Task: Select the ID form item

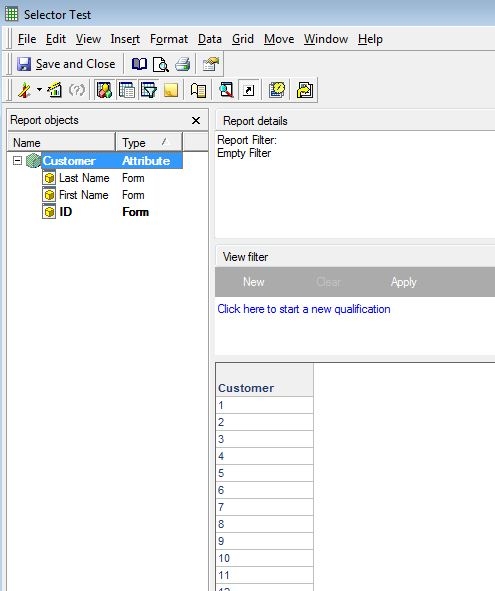Action: 66,212
